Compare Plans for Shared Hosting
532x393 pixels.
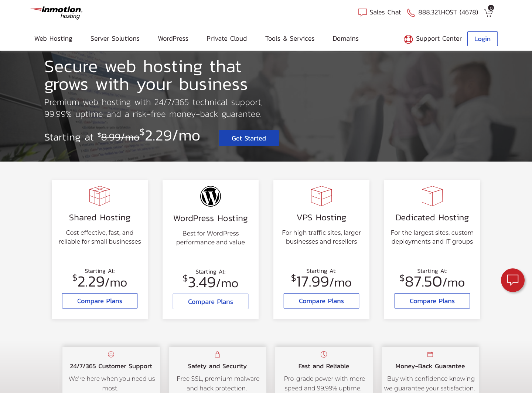pos(100,301)
